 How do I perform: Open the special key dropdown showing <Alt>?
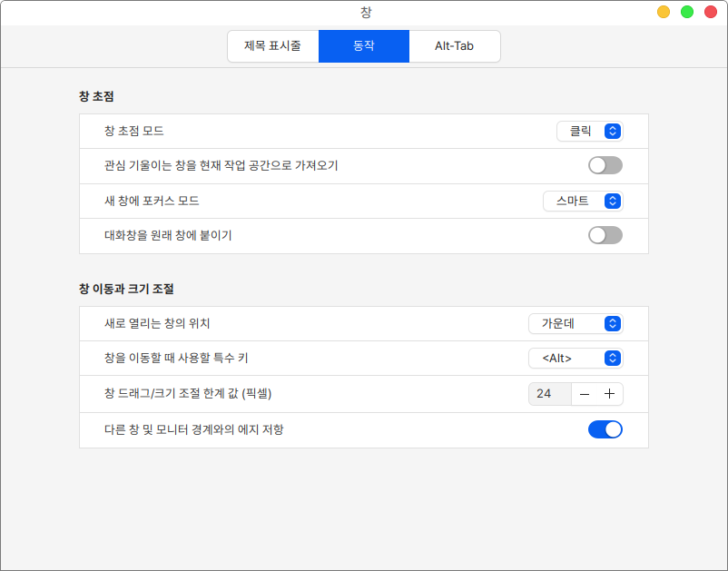[x=576, y=359]
